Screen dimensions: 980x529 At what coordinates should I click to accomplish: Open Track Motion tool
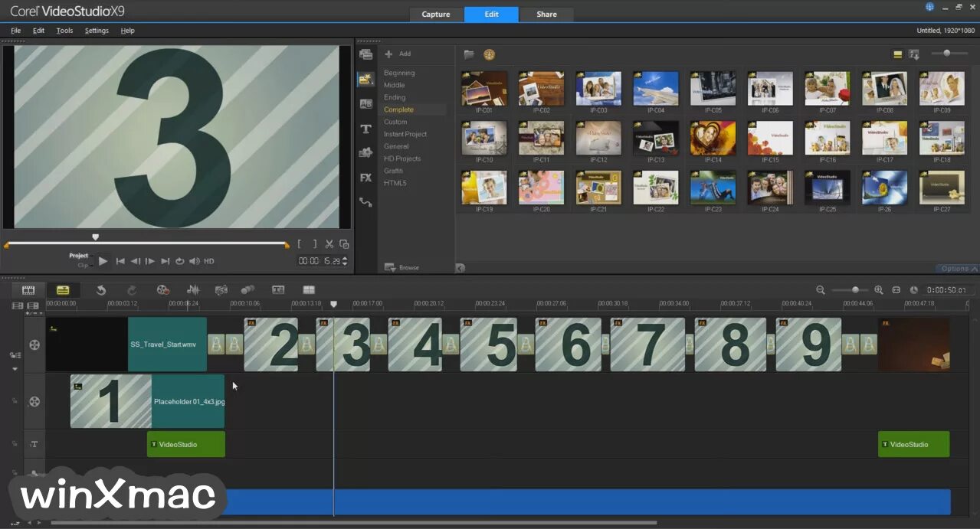[247, 290]
